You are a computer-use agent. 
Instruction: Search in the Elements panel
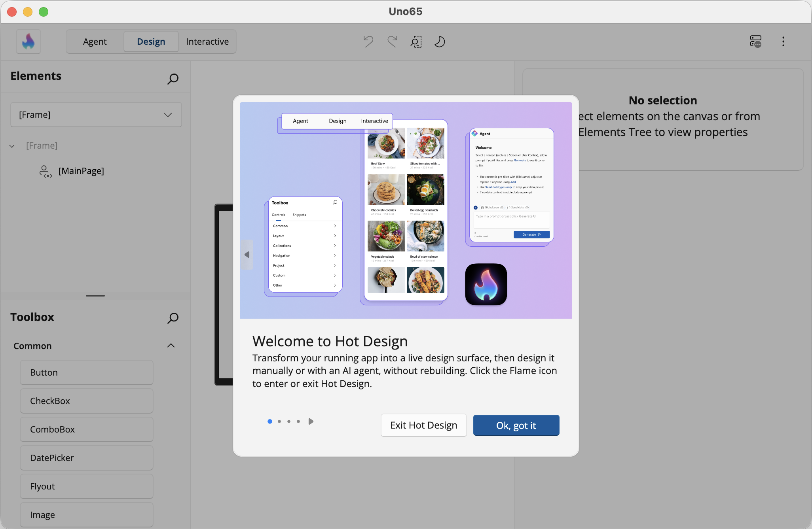point(173,79)
